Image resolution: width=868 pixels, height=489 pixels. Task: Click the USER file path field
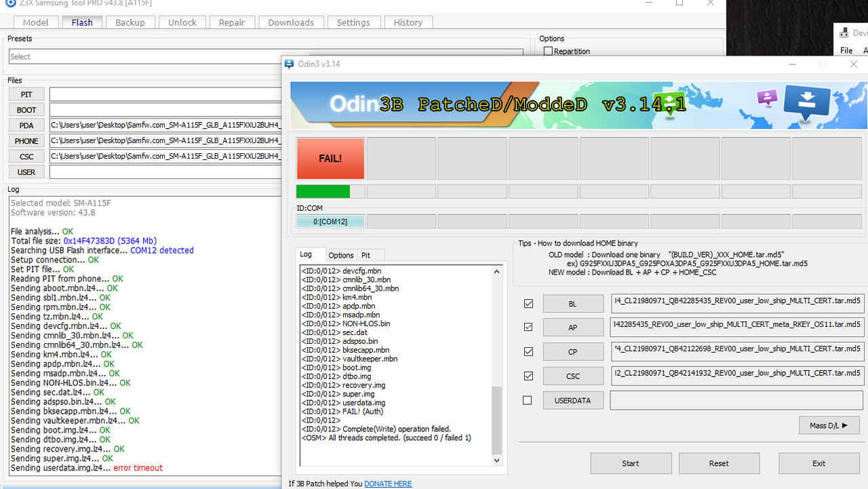pos(165,172)
